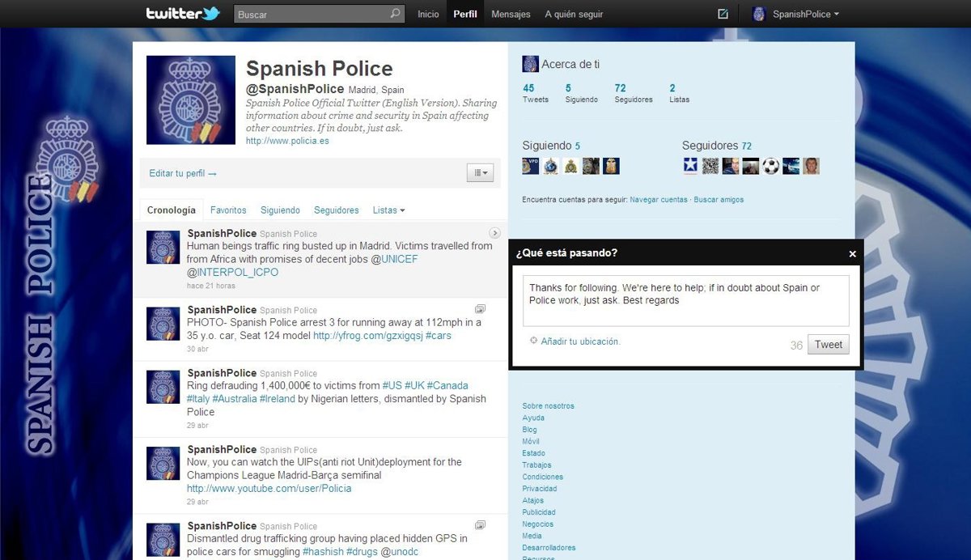Image resolution: width=971 pixels, height=560 pixels.
Task: Click Editar tu perfil link
Action: pyautogui.click(x=183, y=173)
